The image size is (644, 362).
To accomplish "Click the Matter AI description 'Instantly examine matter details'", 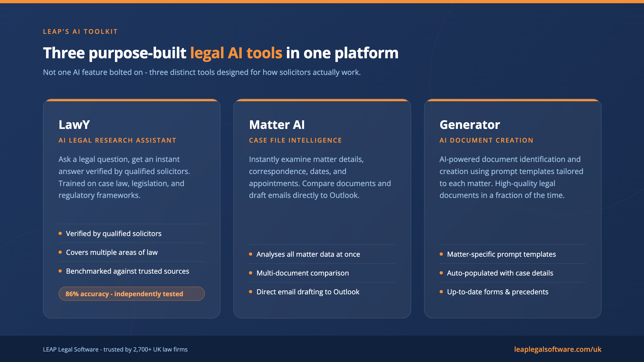I will (x=320, y=177).
